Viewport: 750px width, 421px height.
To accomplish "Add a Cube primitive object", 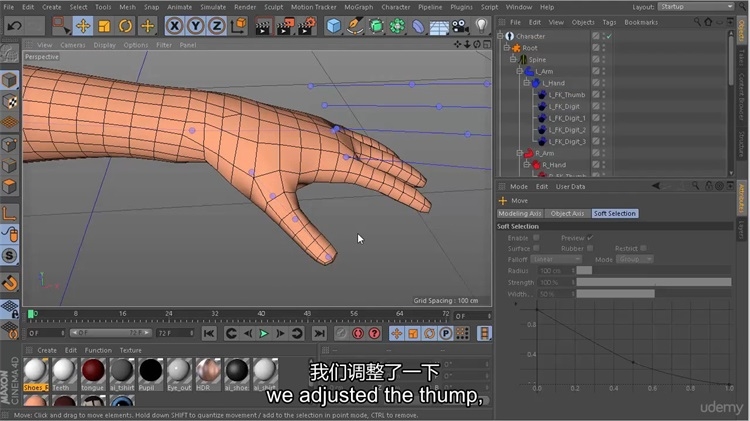I will click(334, 25).
